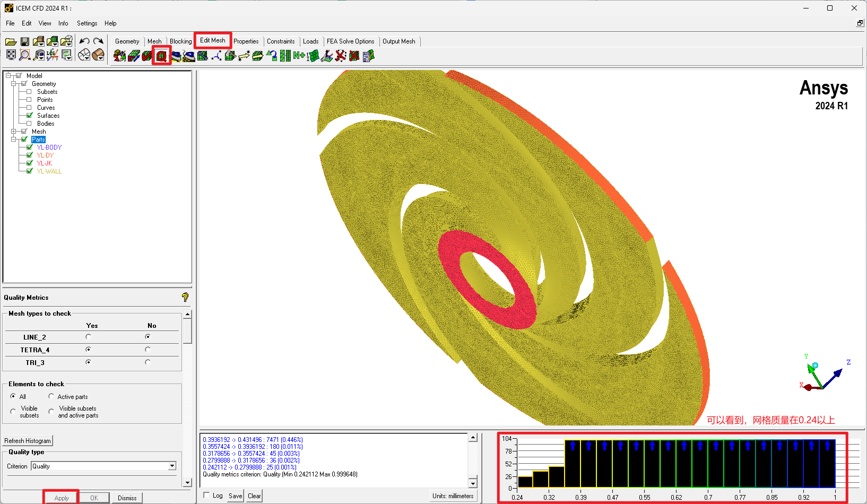Viewport: 867px width, 504px height.
Task: Click the Measure Distance icon
Action: click(39, 55)
